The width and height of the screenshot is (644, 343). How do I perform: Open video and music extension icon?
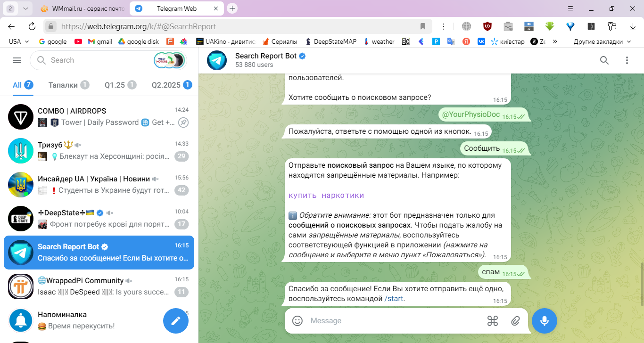point(529,26)
